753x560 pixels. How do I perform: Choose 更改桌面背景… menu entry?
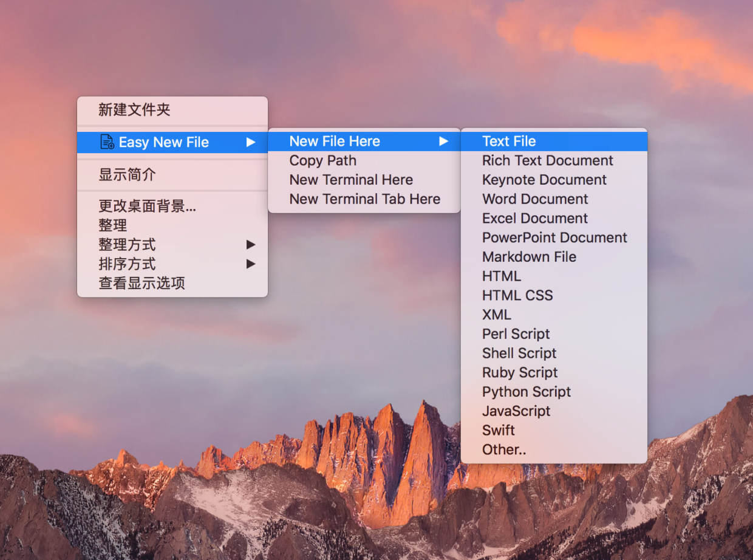(x=172, y=206)
